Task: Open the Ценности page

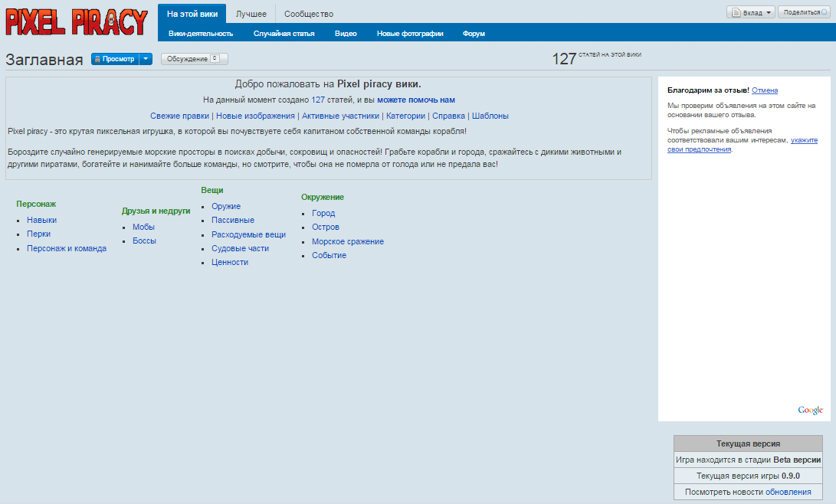Action: (230, 262)
